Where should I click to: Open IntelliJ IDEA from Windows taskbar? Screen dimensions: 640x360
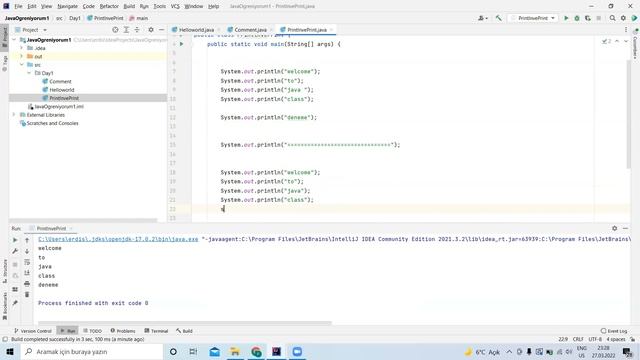point(276,351)
